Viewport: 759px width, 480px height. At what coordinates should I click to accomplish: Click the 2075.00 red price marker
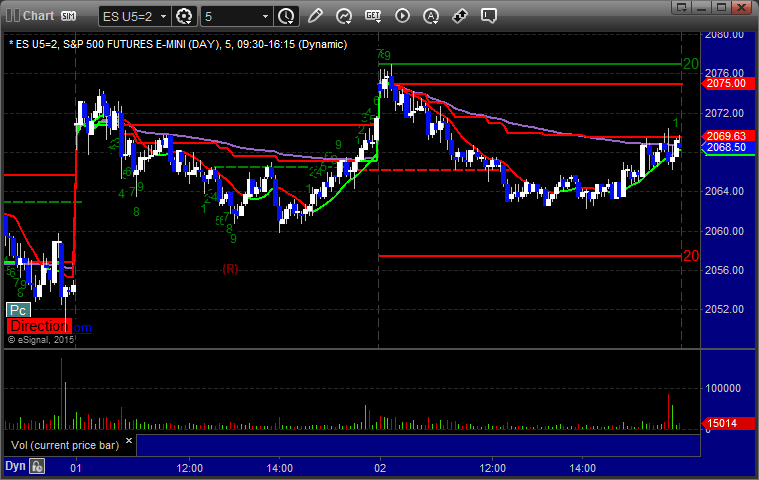728,84
